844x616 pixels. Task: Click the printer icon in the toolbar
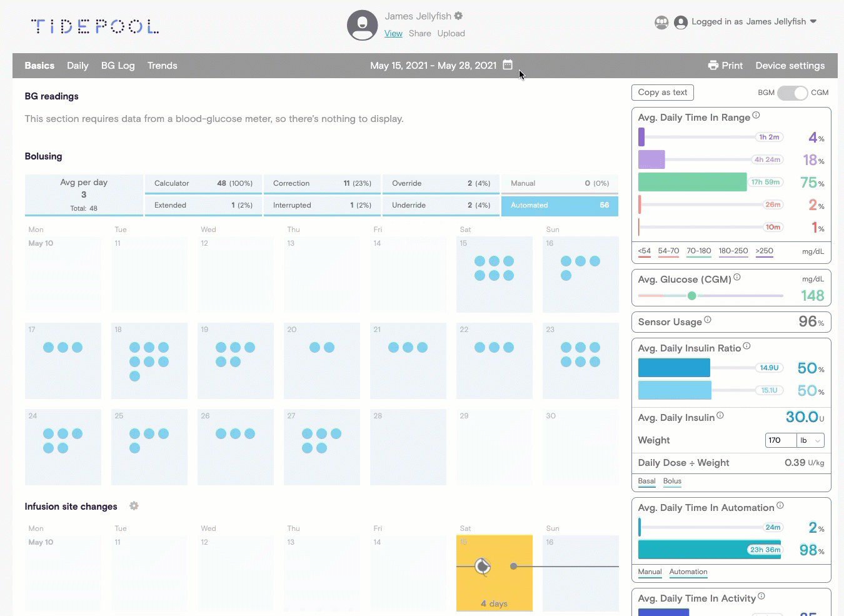tap(713, 65)
